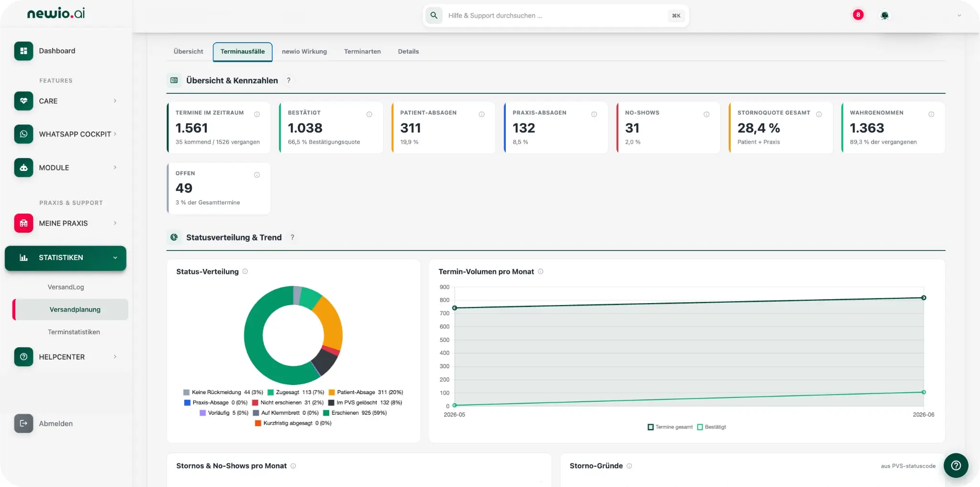The image size is (980, 487).
Task: Toggle Patient-Absage legend entry in donut chart
Action: [366, 392]
